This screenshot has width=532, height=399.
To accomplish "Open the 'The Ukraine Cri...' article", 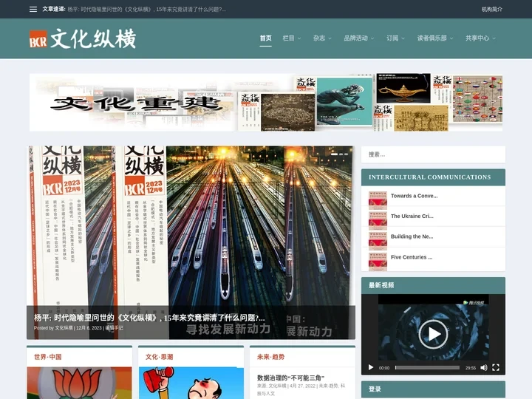I will point(412,216).
